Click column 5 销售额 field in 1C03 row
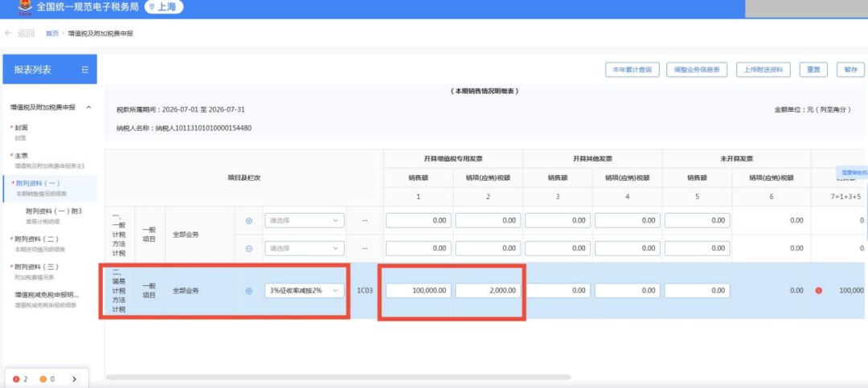868x388 pixels. pyautogui.click(x=697, y=291)
